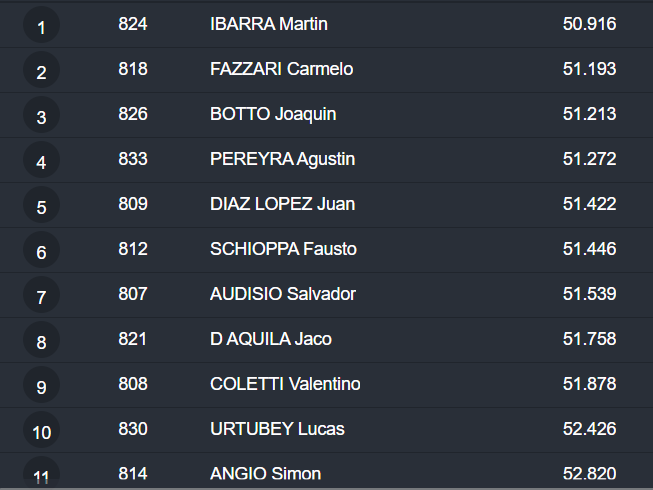The image size is (653, 490).
Task: Click the 50.916 best time
Action: point(589,24)
